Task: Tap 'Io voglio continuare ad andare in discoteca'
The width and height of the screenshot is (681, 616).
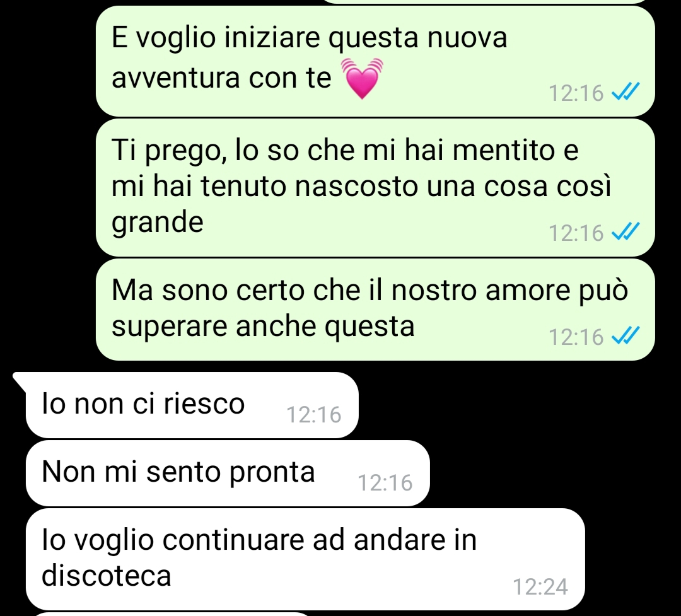Action: 305,559
